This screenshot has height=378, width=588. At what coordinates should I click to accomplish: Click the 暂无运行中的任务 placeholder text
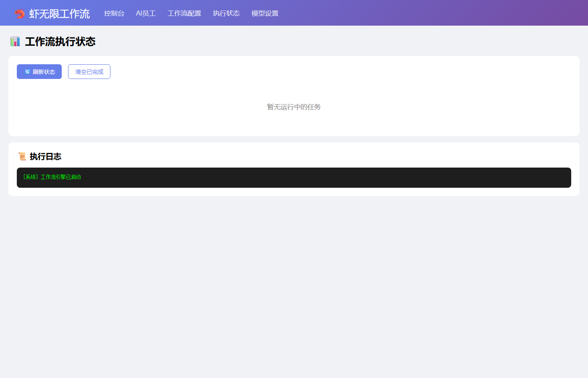[x=294, y=107]
